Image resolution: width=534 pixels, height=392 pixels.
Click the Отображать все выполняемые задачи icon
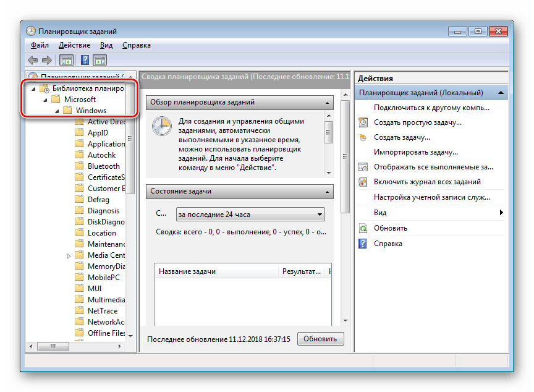(363, 167)
